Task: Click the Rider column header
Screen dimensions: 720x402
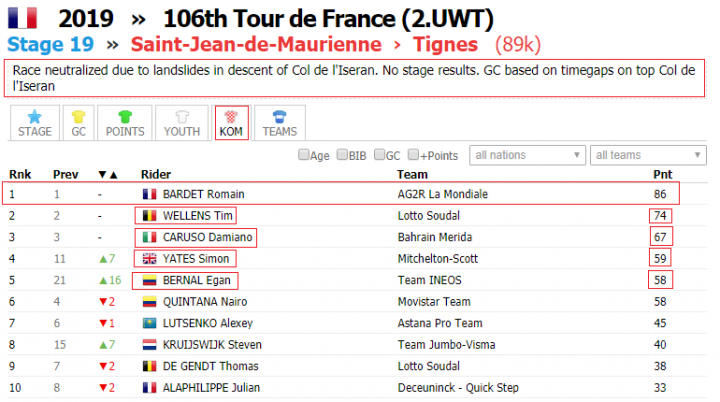Action: pyautogui.click(x=156, y=175)
